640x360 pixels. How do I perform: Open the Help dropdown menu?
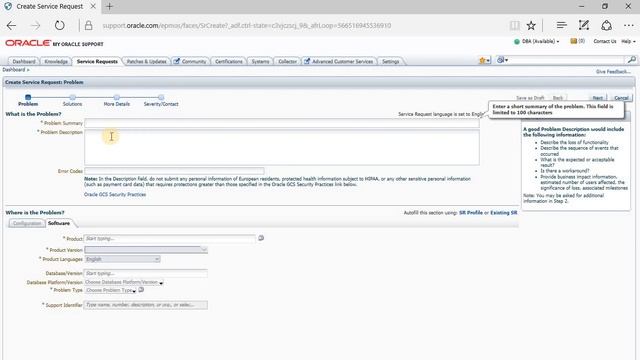[x=628, y=42]
